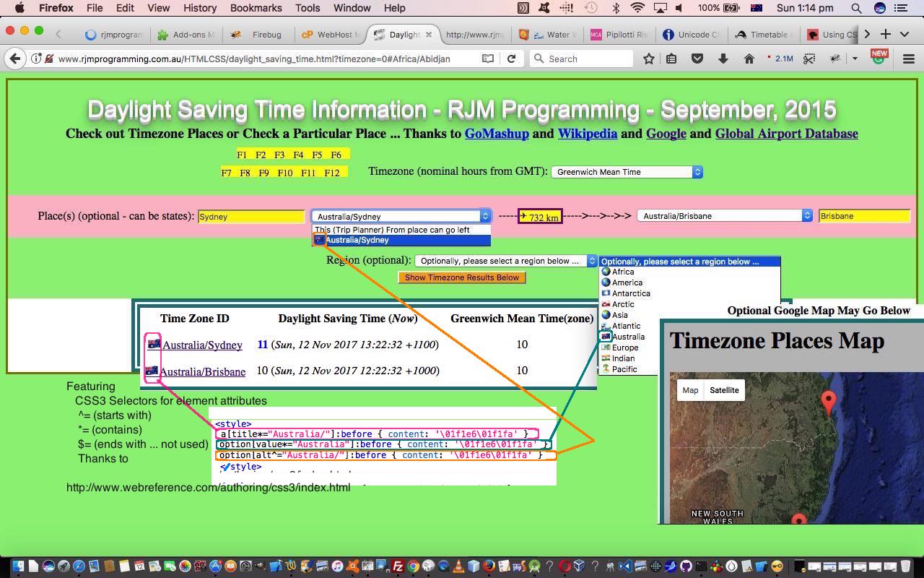Click the Sydney place text field
Screen dimensions: 924x578
click(251, 217)
